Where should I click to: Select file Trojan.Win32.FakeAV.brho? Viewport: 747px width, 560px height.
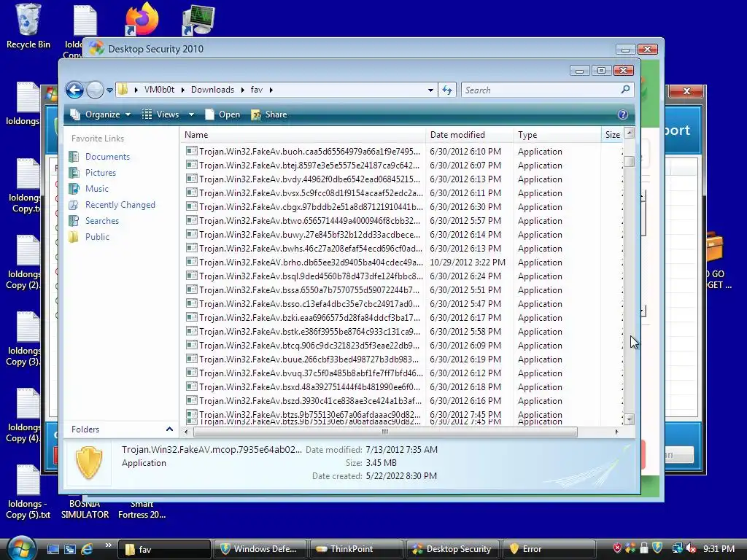(x=309, y=262)
